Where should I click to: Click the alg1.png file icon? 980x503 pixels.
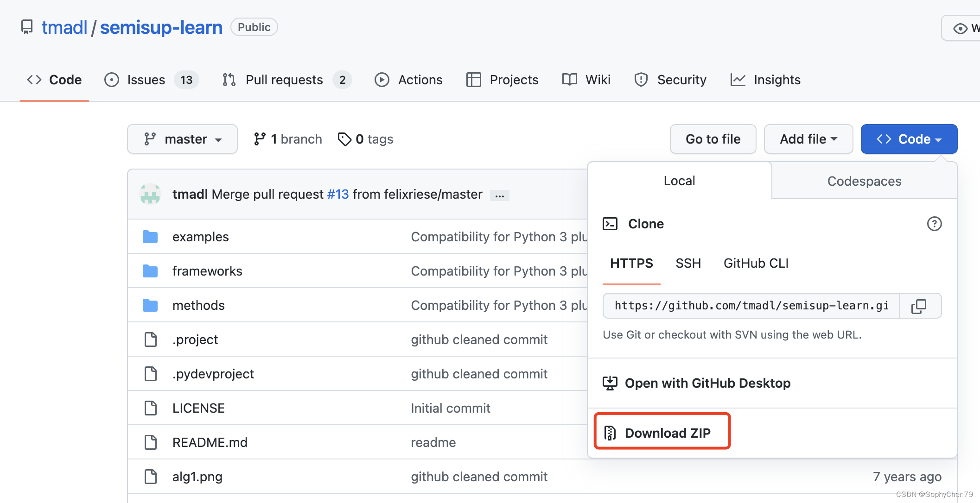(x=151, y=477)
